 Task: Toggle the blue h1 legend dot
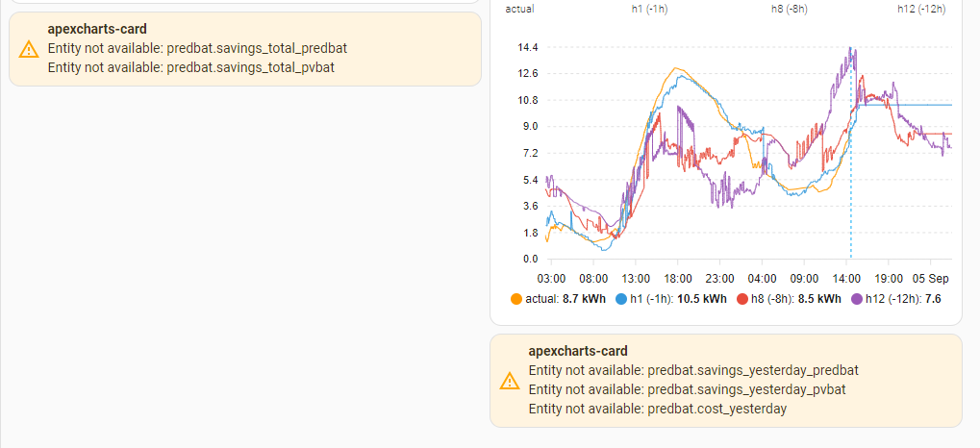(x=621, y=299)
